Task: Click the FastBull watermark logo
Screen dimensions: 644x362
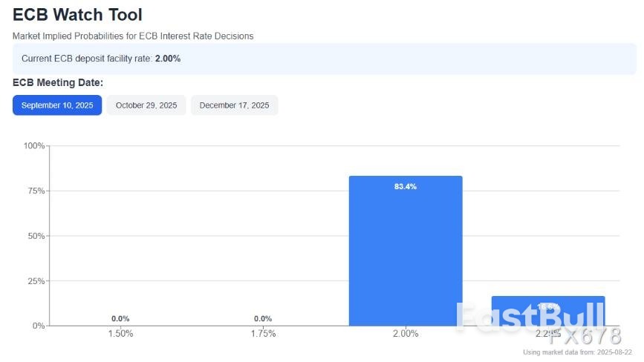Action: tap(529, 315)
